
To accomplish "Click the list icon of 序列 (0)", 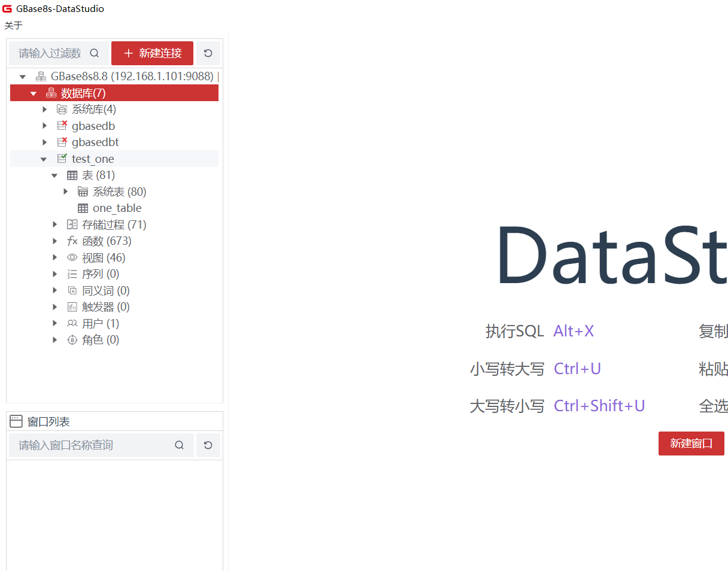I will (x=72, y=274).
